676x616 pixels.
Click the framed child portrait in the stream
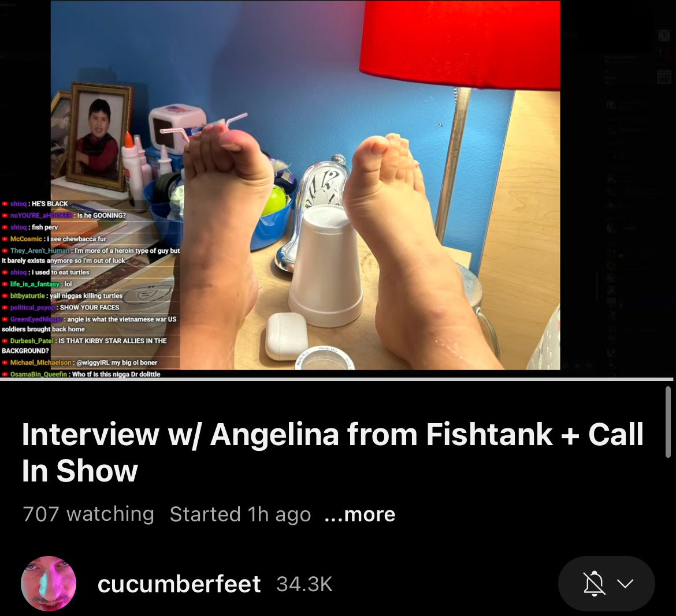(98, 137)
